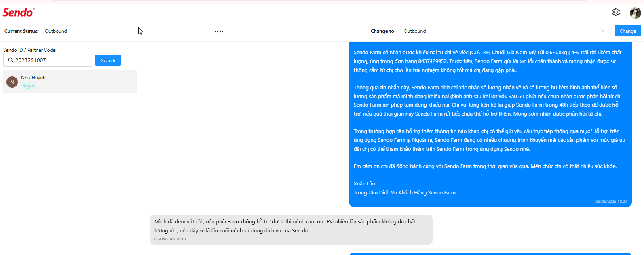Open the settings gear icon
Viewport: 644px width, 255px height.
[x=616, y=12]
